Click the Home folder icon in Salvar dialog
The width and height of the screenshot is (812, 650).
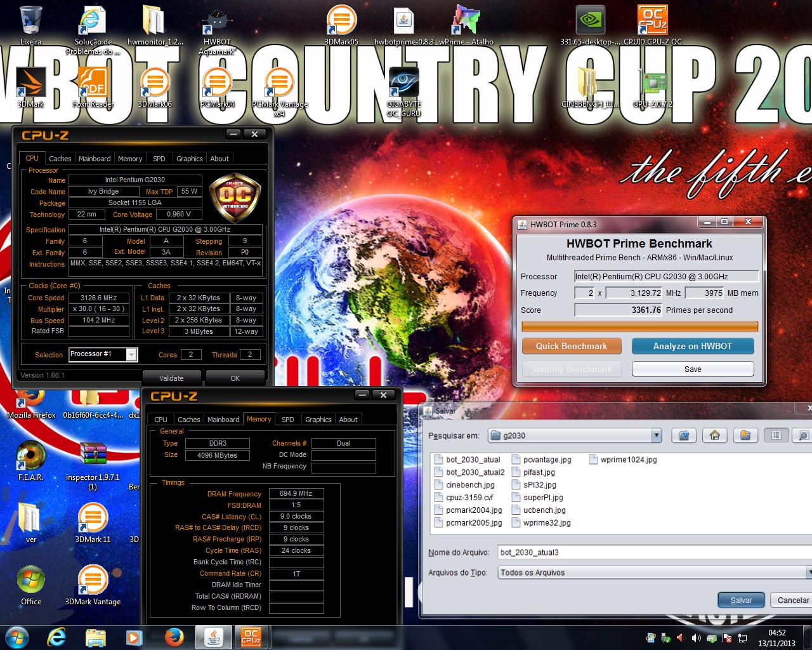(715, 435)
